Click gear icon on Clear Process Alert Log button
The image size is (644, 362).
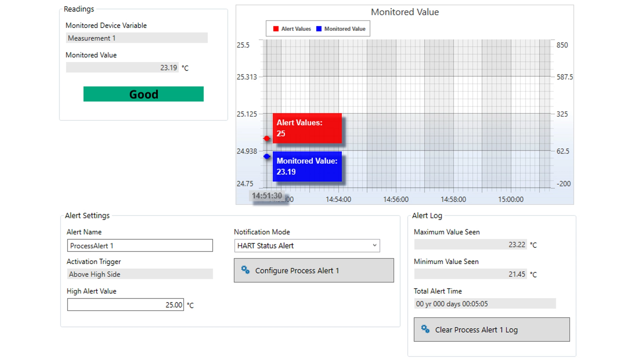click(425, 329)
